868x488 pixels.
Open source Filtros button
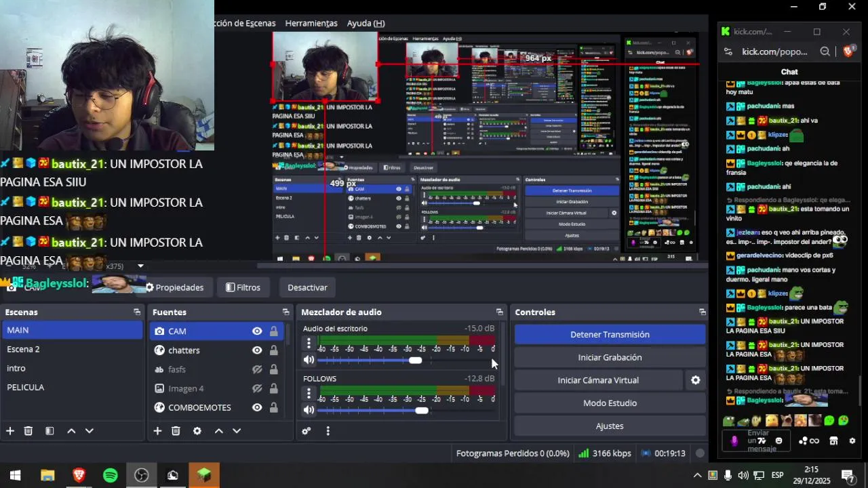tap(243, 287)
